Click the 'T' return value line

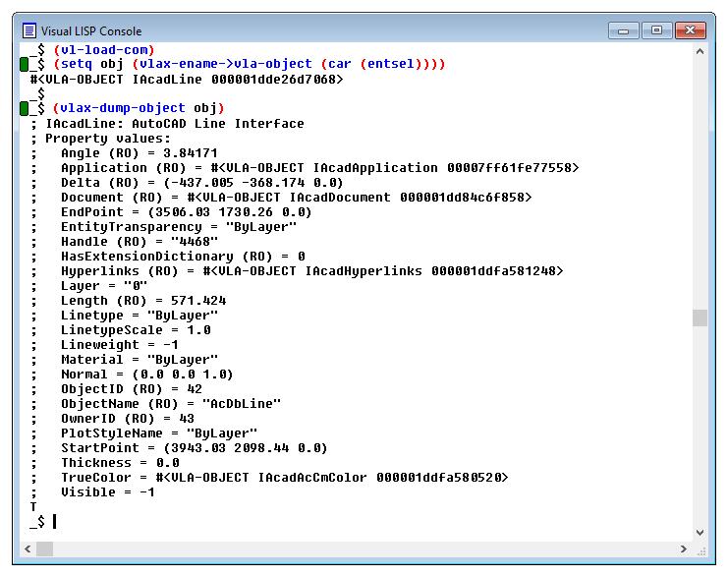click(33, 507)
